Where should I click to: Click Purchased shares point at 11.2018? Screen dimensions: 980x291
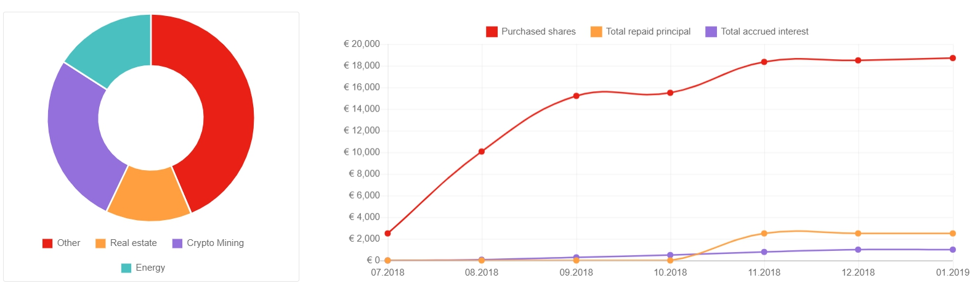click(764, 62)
